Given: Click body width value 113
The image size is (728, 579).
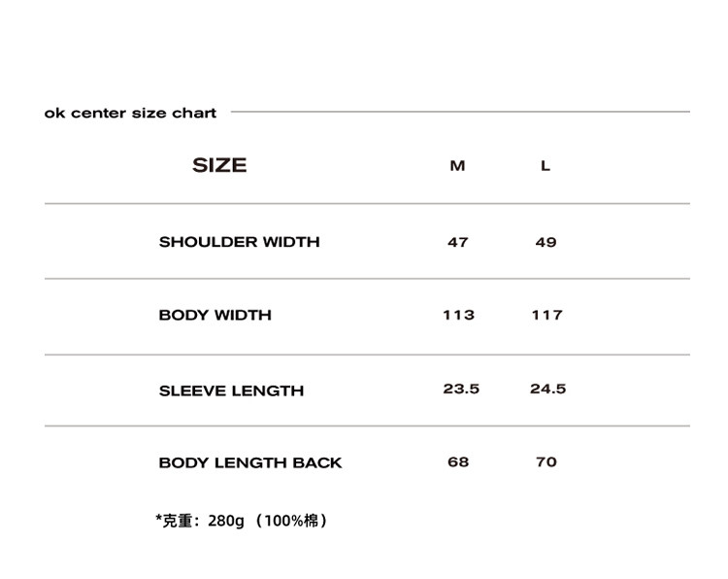Looking at the screenshot, I should pos(458,315).
